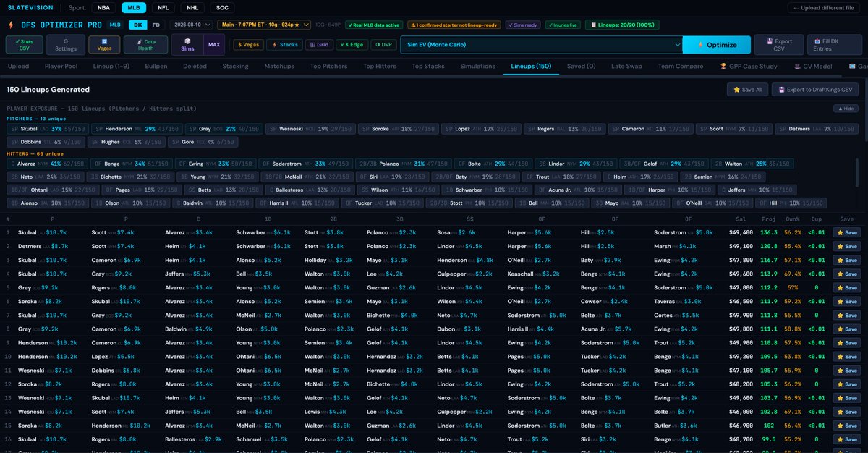Select NFL sport button

coord(165,8)
